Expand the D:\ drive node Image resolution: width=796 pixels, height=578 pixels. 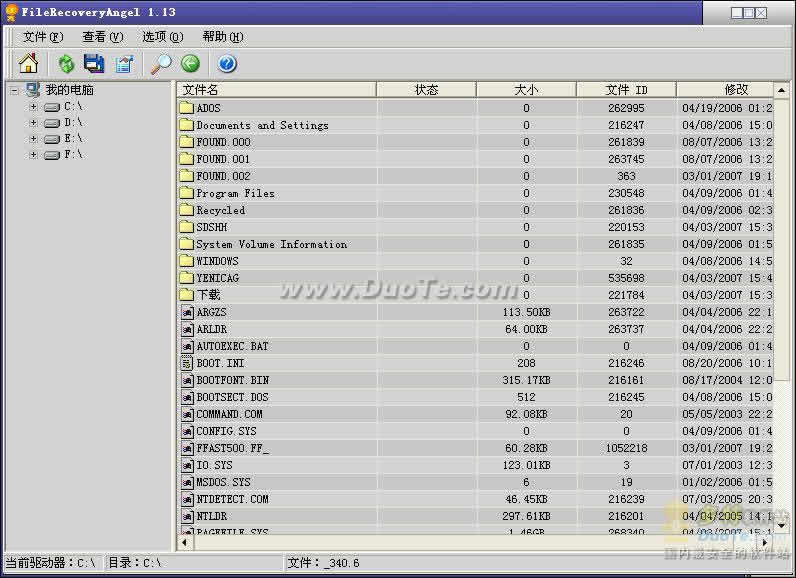34,123
